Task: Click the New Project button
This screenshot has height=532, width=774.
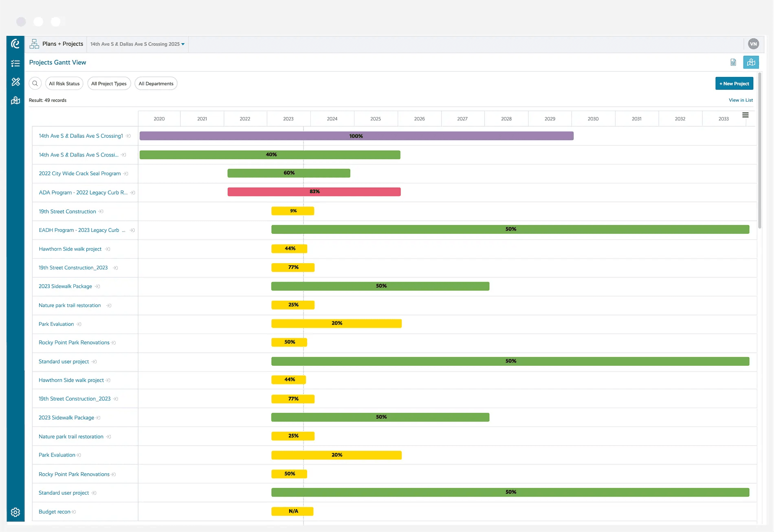Action: (x=734, y=84)
